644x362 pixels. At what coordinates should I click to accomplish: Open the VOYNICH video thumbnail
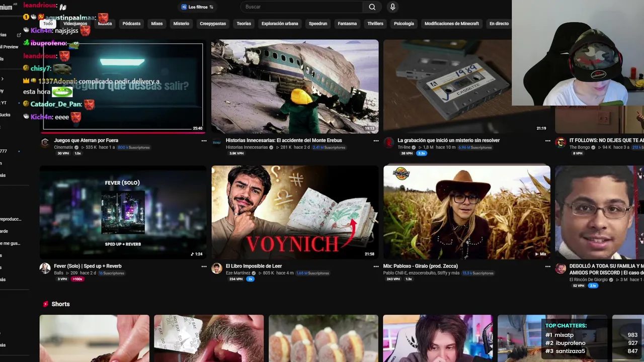295,212
